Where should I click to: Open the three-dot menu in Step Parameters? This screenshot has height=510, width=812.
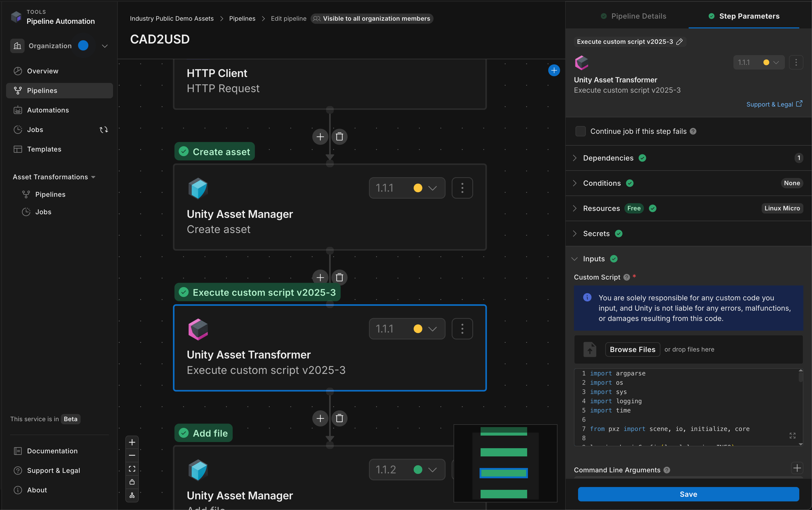click(x=796, y=62)
